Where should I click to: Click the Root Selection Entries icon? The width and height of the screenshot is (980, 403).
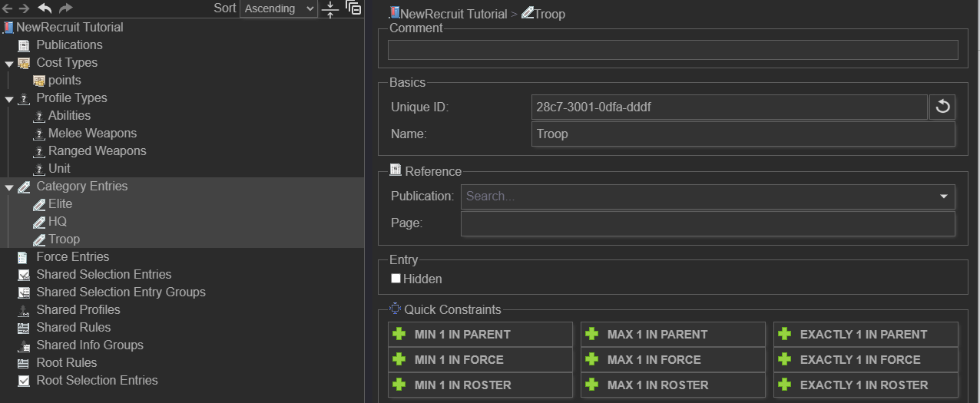pyautogui.click(x=23, y=381)
